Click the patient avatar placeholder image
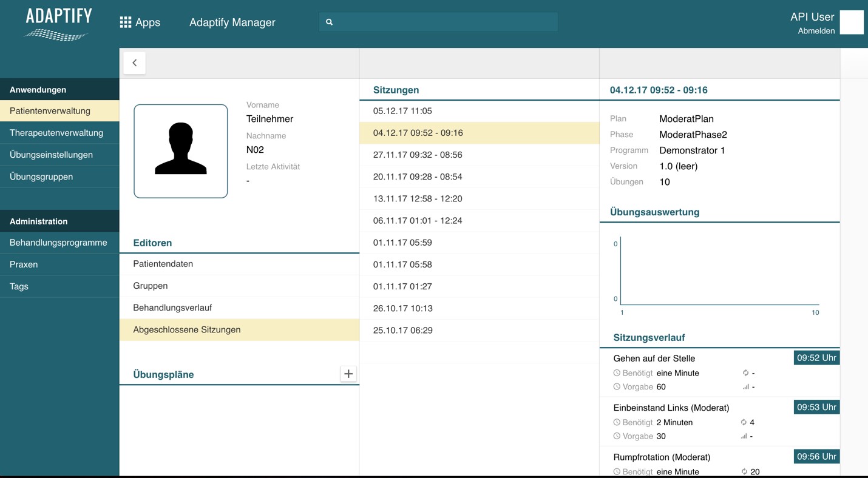 coord(181,151)
